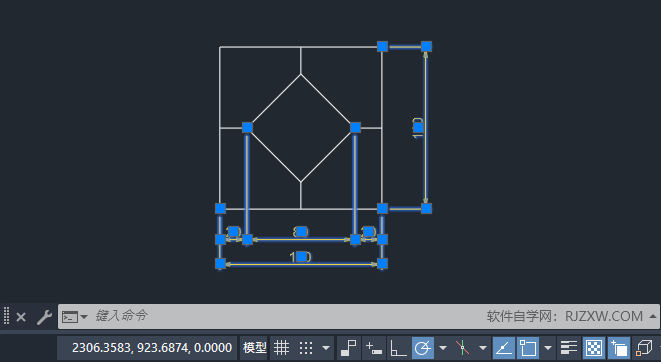
Task: Select bottom-left grip of 100 dimension line
Action: point(220,264)
